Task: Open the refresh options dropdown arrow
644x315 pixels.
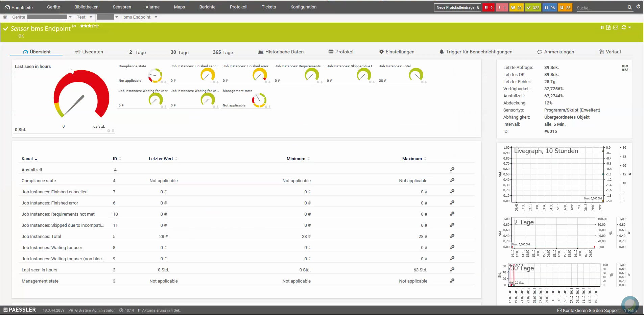Action: (629, 27)
